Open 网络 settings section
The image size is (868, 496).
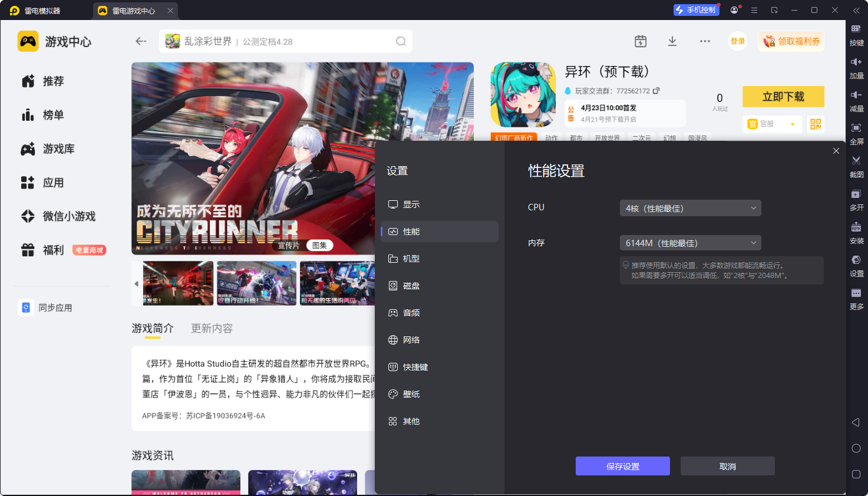pos(440,340)
